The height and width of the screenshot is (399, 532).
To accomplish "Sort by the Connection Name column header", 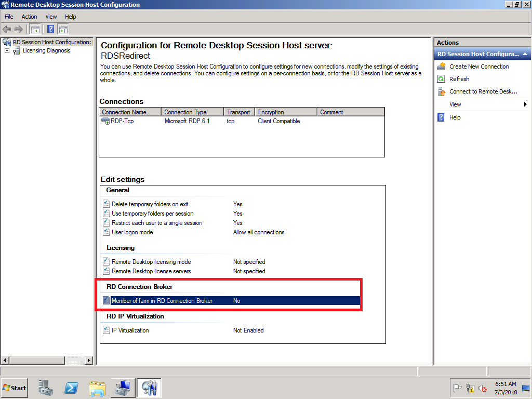I will 130,112.
